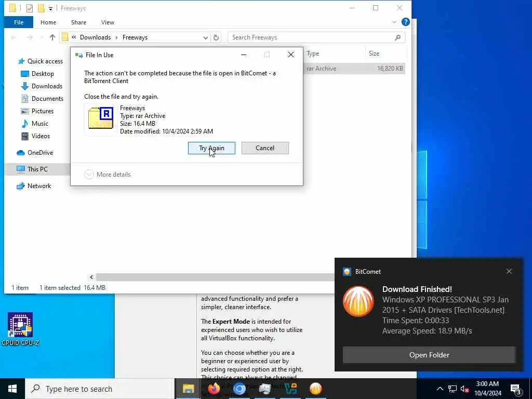The image size is (532, 399).
Task: Open Network in navigation pane
Action: pos(34,186)
